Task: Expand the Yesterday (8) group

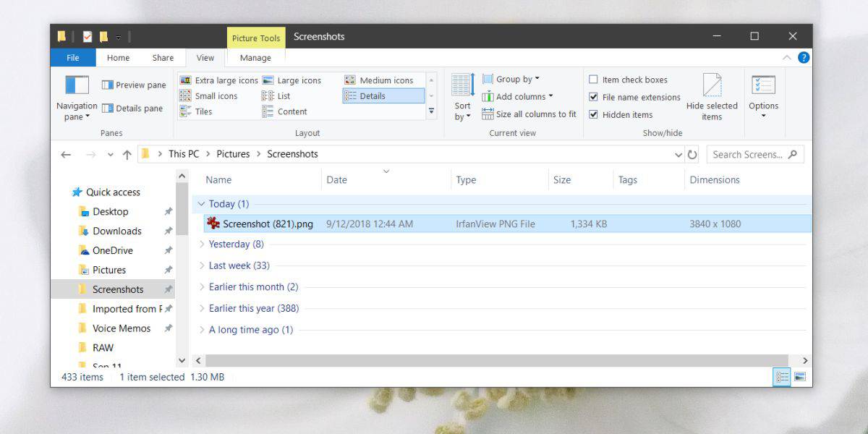Action: (x=202, y=244)
